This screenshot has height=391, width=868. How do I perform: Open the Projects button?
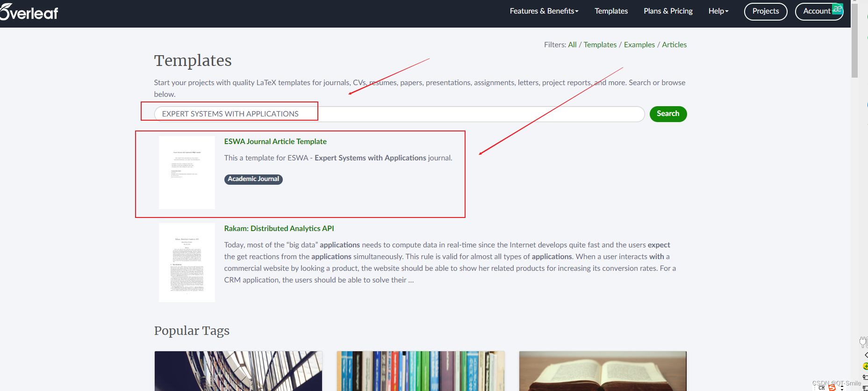(766, 11)
